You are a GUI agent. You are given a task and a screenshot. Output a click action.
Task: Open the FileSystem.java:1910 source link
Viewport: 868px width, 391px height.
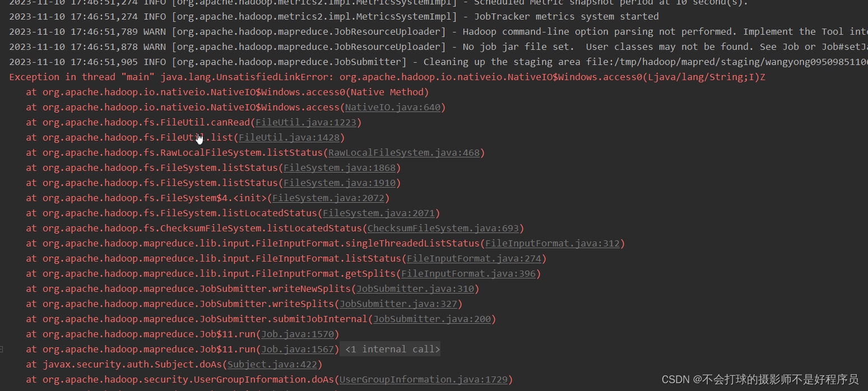340,183
